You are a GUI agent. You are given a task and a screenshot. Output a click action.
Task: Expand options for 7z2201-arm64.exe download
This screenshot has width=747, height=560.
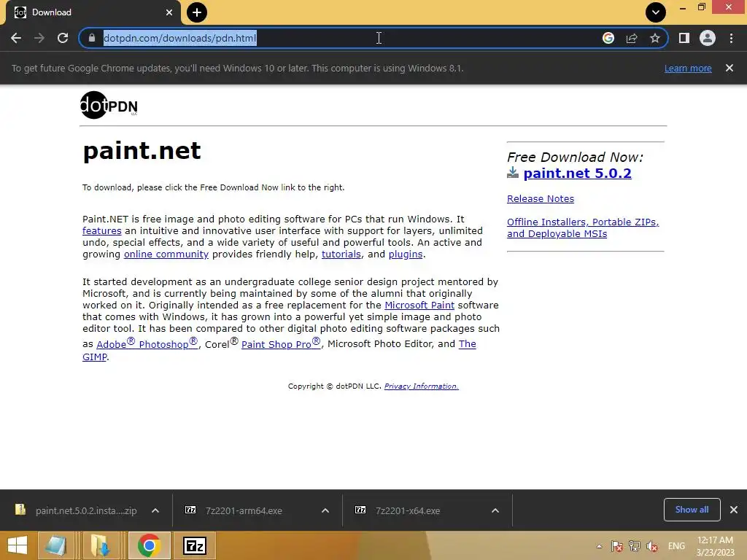[325, 510]
